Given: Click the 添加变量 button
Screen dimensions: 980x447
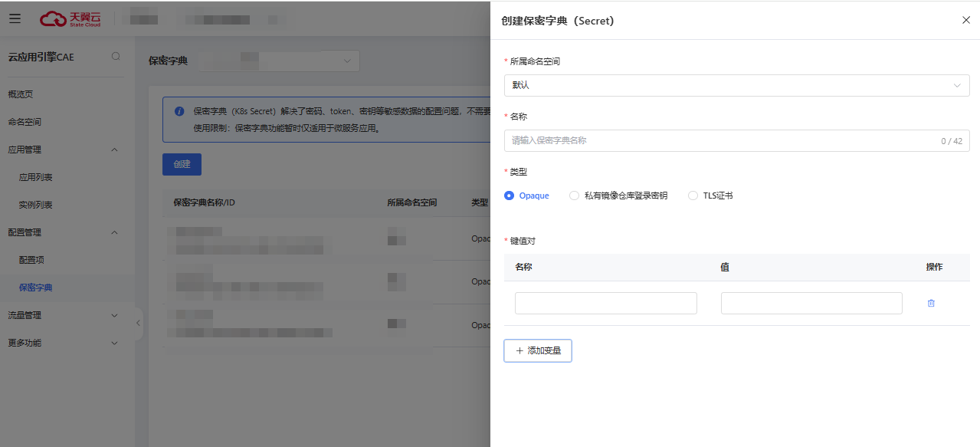Looking at the screenshot, I should (538, 350).
